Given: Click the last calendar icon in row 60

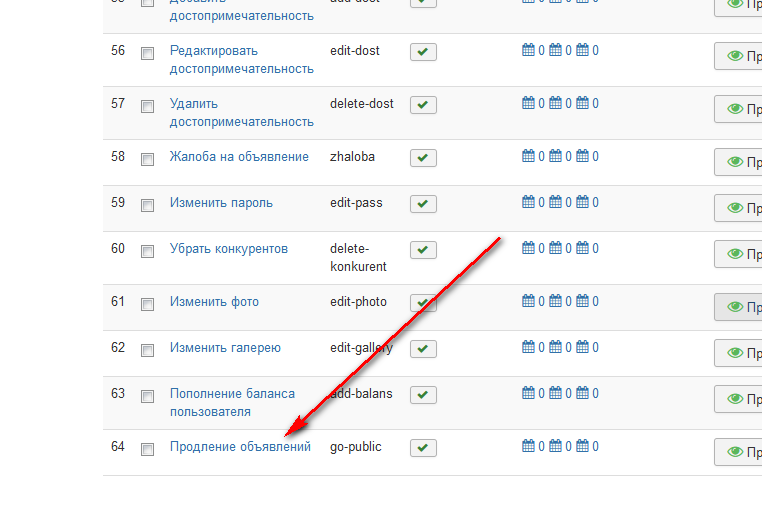Looking at the screenshot, I should click(x=582, y=248).
